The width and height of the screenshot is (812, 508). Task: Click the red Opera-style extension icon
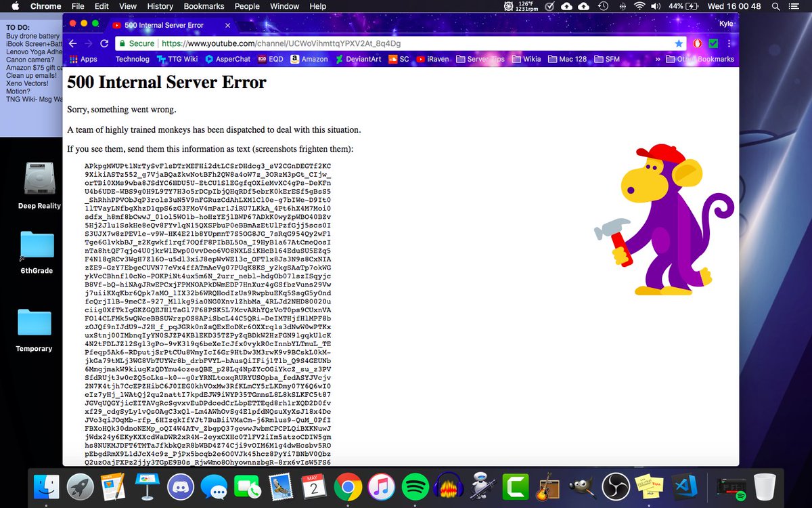click(698, 43)
